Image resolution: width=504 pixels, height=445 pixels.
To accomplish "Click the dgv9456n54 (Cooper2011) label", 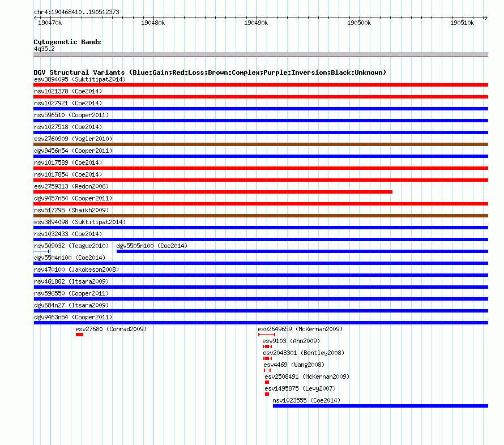I will tap(73, 151).
